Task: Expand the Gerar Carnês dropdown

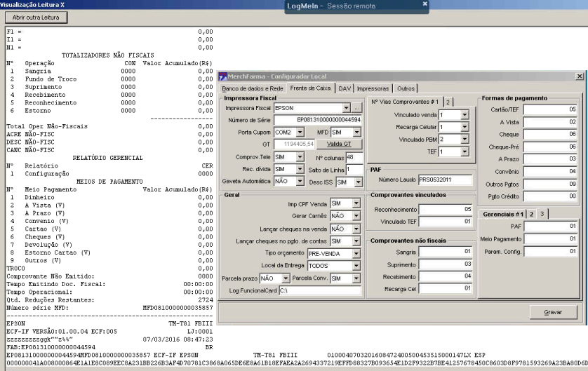Action: (356, 216)
